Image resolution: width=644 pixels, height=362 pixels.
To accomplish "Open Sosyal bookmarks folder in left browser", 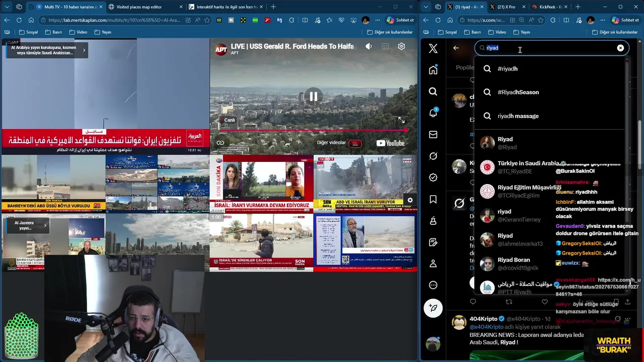I will point(28,32).
